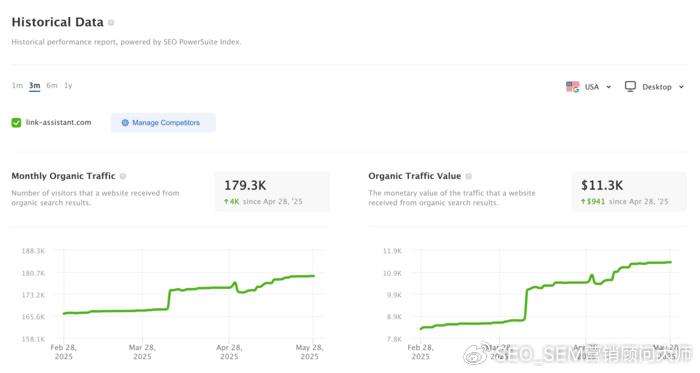Viewport: 700px width, 373px height.
Task: Select the active 3m range tab
Action: pyautogui.click(x=34, y=86)
